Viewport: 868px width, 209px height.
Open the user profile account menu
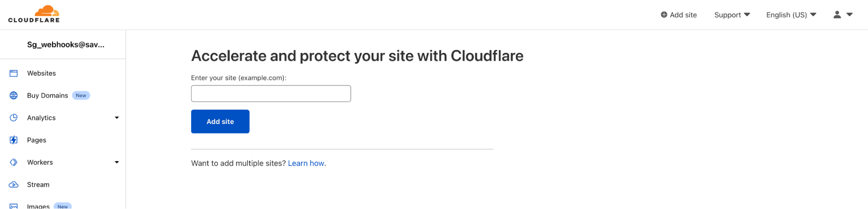tap(843, 15)
